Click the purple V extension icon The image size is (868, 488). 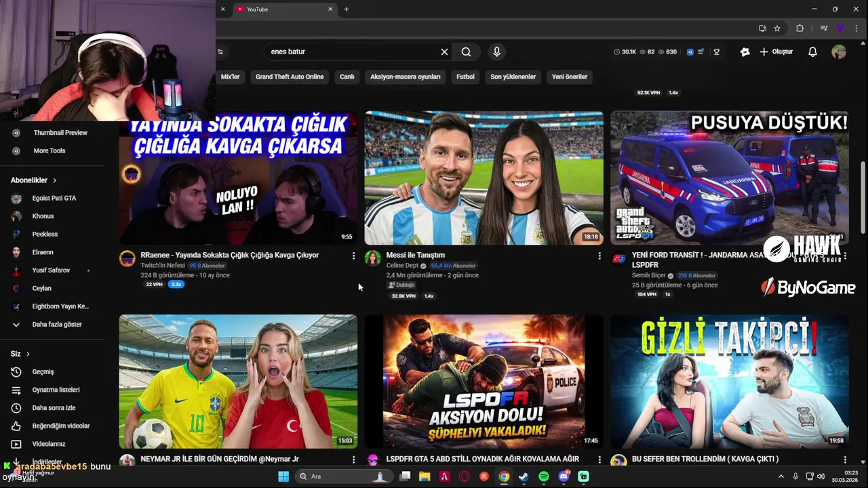click(x=840, y=28)
